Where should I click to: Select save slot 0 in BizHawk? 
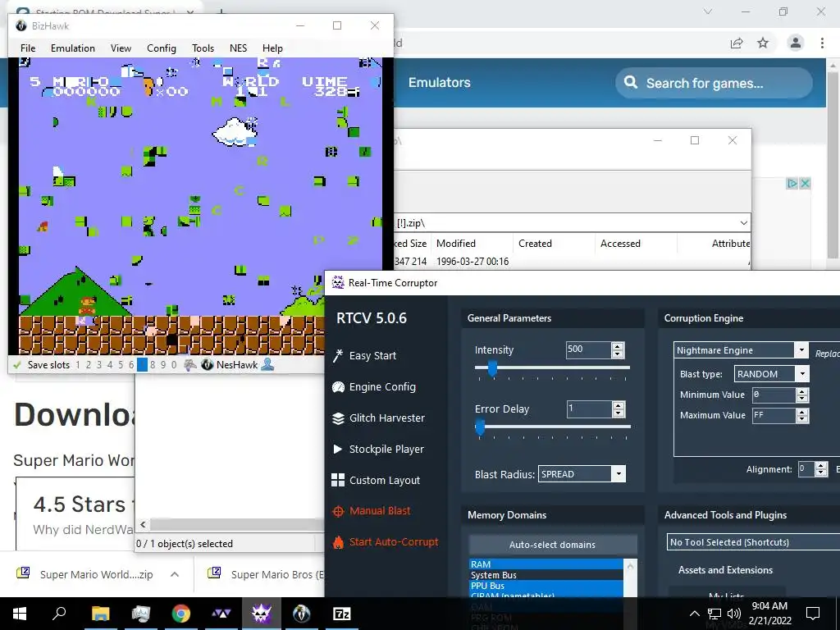point(174,365)
